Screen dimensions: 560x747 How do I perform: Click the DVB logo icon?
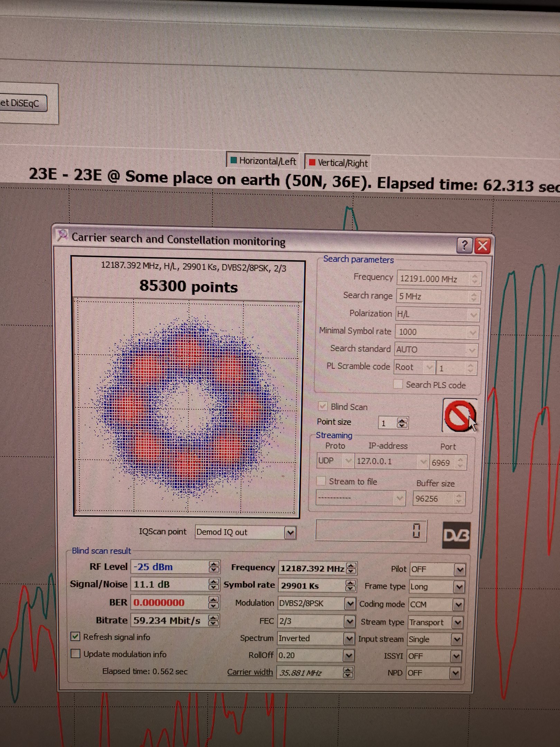pyautogui.click(x=456, y=535)
